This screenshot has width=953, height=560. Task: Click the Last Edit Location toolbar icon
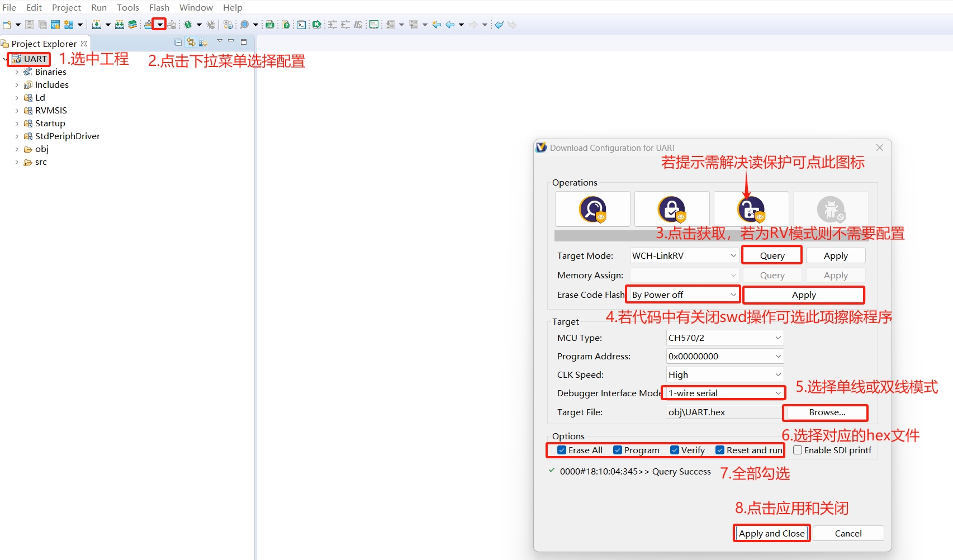pyautogui.click(x=437, y=25)
